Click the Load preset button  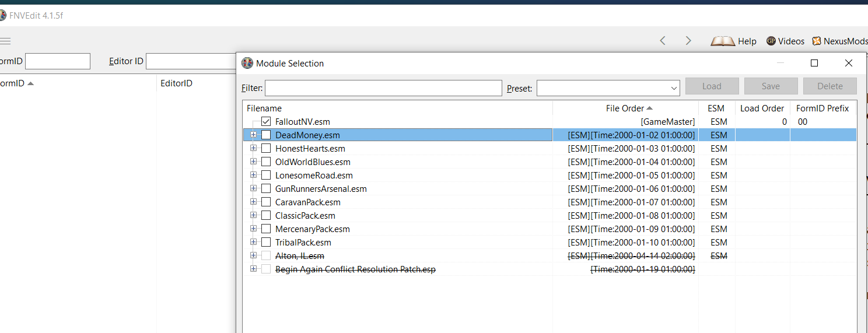click(712, 86)
